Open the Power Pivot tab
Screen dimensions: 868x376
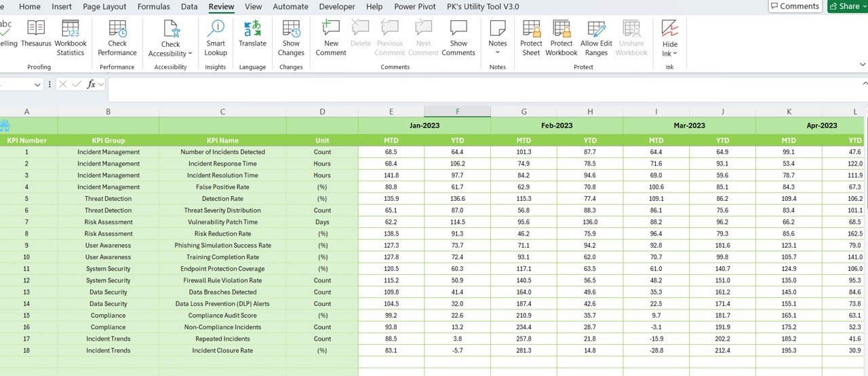pyautogui.click(x=415, y=7)
